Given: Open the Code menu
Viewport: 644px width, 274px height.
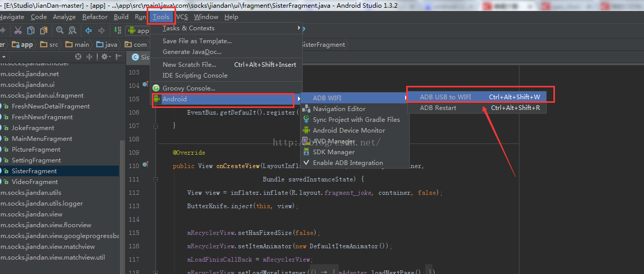Looking at the screenshot, I should pos(39,17).
